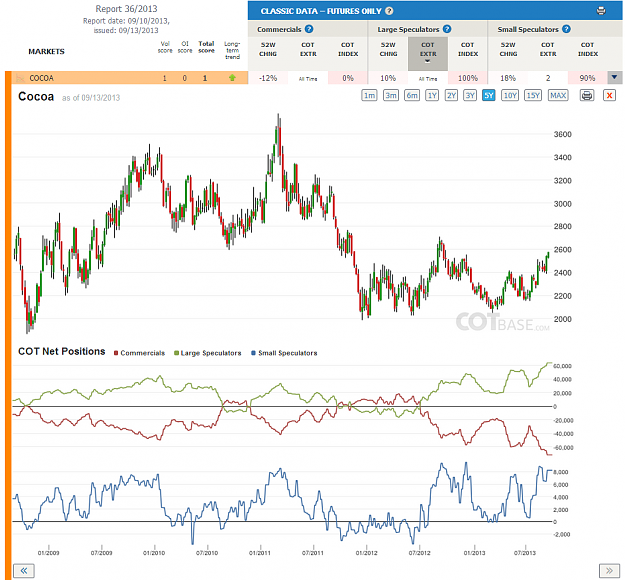Sort by Large Speculators COT EXTR column
625x580 pixels.
[x=428, y=53]
